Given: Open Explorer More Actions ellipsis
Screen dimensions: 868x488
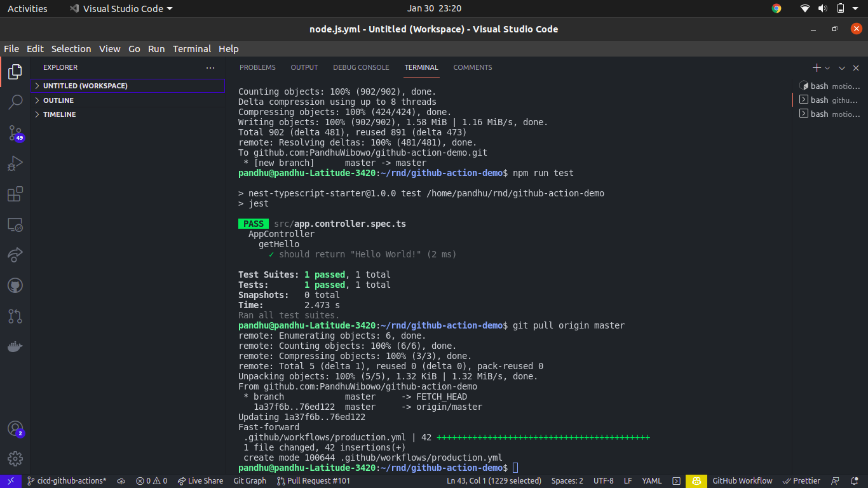Looking at the screenshot, I should click(x=210, y=67).
